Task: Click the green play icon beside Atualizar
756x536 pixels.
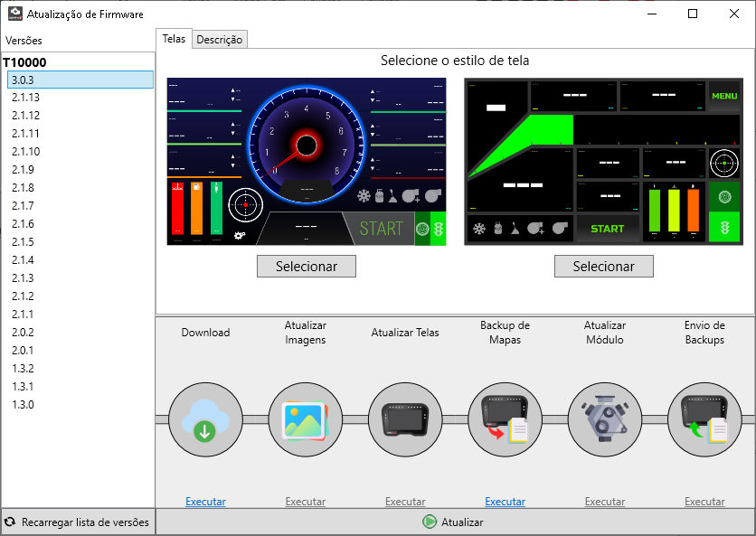Action: point(430,522)
